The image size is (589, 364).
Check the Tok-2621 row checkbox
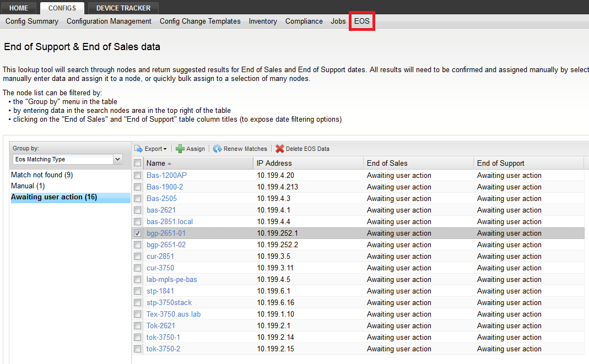click(138, 325)
